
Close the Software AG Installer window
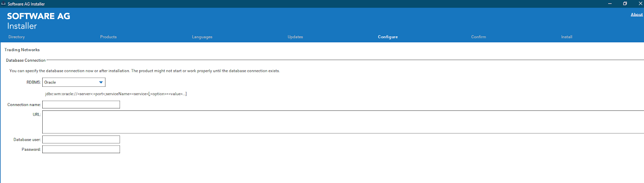click(640, 4)
